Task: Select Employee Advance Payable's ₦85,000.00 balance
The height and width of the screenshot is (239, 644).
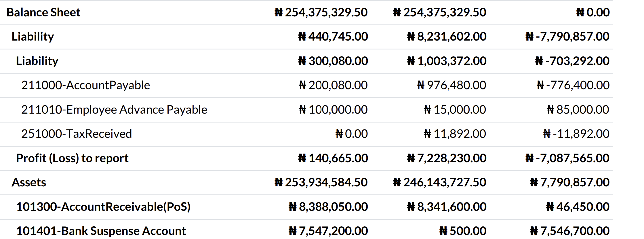Action: (578, 110)
